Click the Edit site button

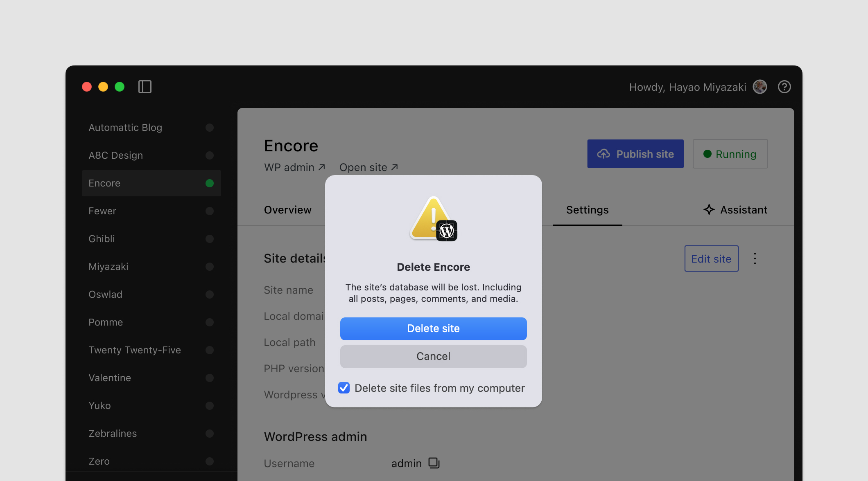point(711,258)
